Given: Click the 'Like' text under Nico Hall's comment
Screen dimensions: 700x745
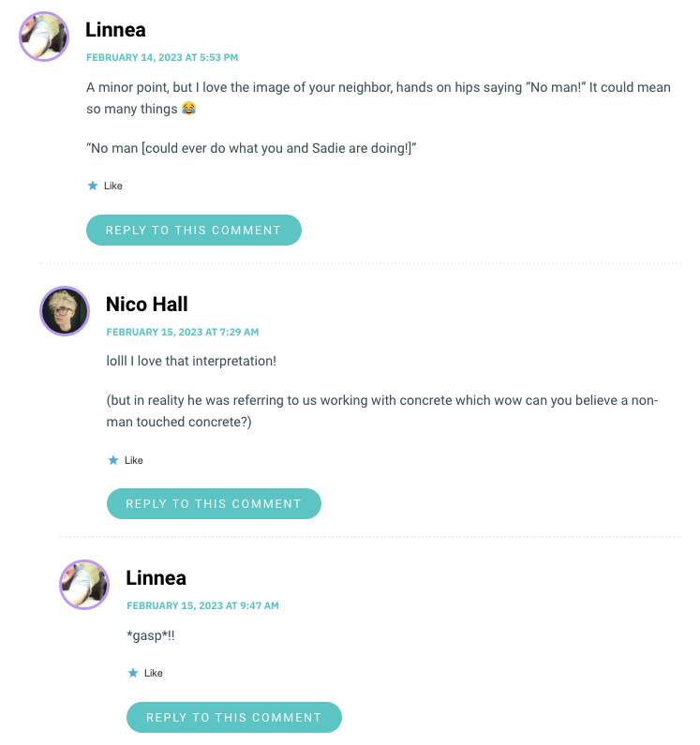Looking at the screenshot, I should pyautogui.click(x=134, y=460).
